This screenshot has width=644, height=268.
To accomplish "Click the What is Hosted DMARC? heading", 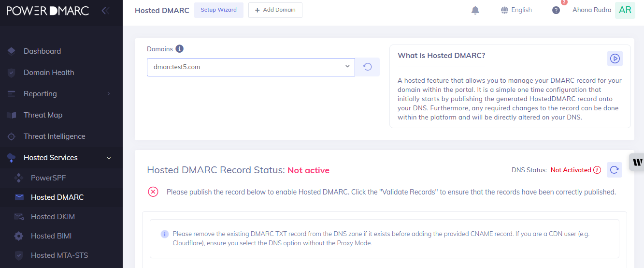I will pos(442,56).
